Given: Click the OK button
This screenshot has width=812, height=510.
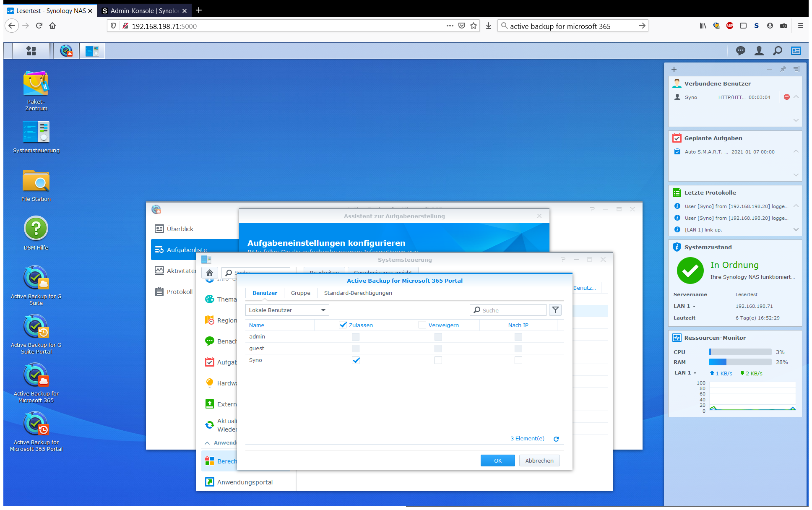Looking at the screenshot, I should 497,461.
